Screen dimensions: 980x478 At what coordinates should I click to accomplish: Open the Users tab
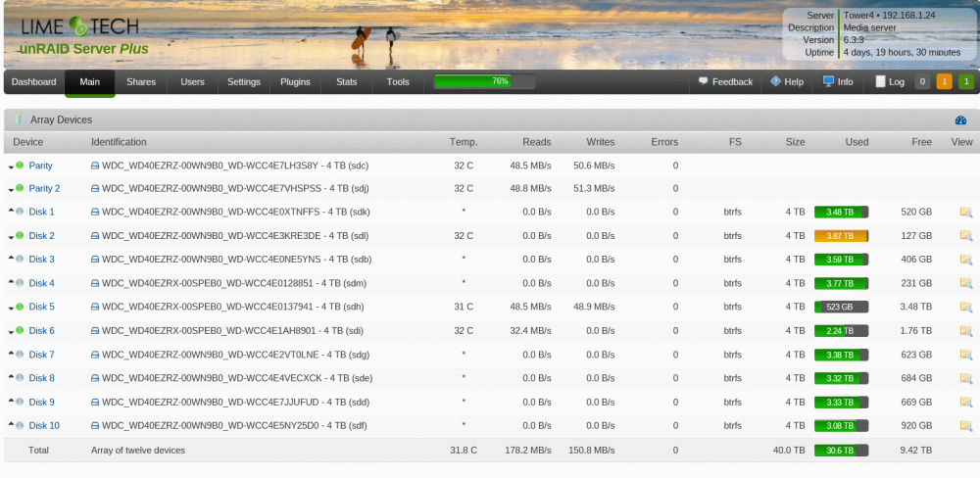click(192, 82)
